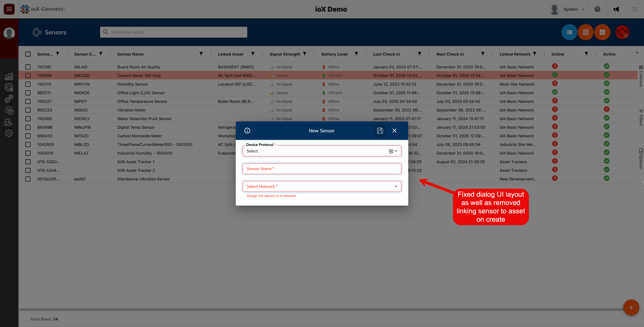Toggle the red hamburger menu button
This screenshot has width=644, height=327.
coord(9,9)
